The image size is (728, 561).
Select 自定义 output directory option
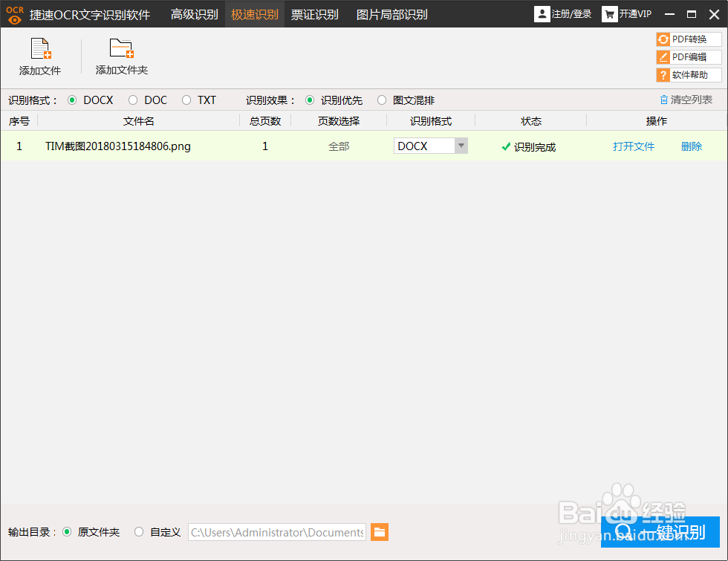(x=139, y=532)
